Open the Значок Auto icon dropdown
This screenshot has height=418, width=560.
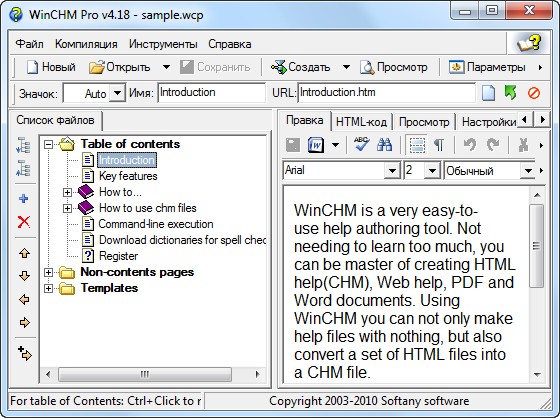[118, 94]
